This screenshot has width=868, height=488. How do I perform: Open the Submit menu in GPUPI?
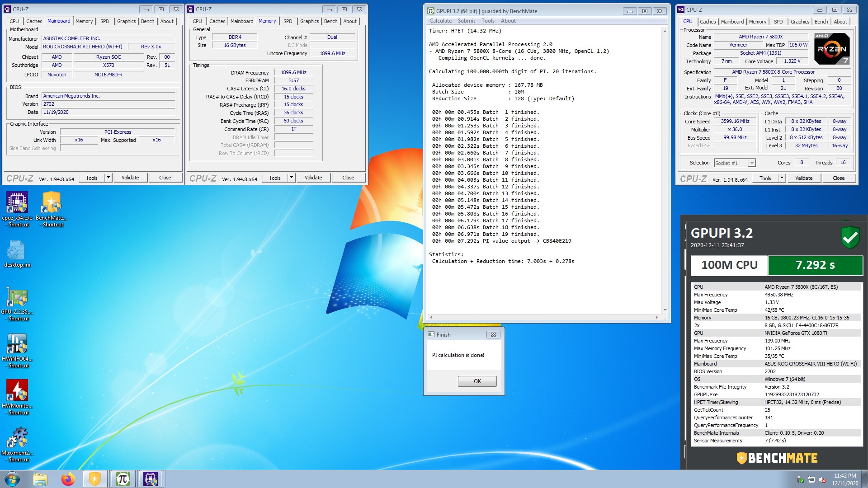(466, 21)
